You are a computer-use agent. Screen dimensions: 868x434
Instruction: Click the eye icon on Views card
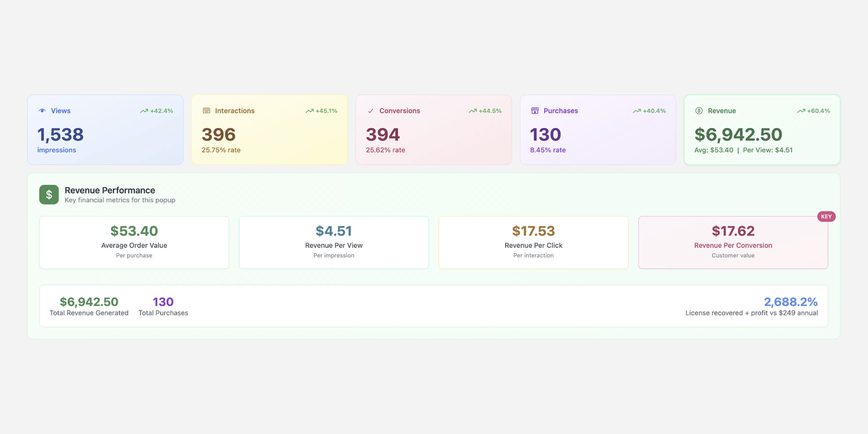tap(42, 111)
